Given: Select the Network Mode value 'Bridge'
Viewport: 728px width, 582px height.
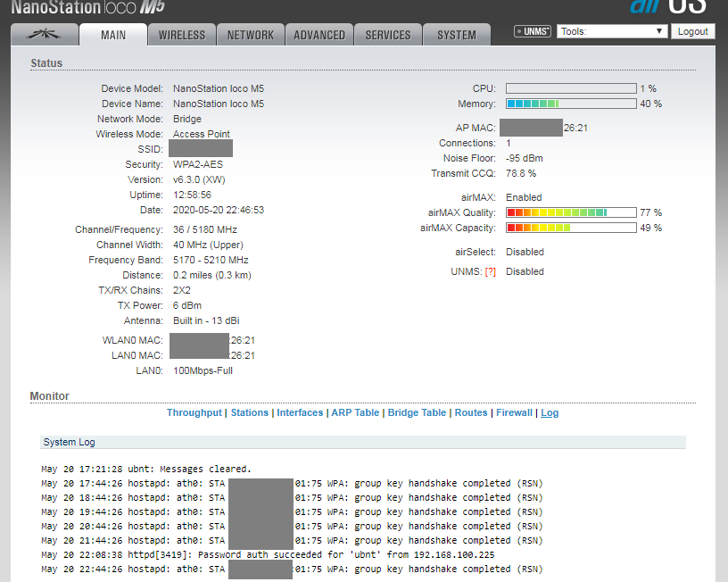Looking at the screenshot, I should (187, 119).
